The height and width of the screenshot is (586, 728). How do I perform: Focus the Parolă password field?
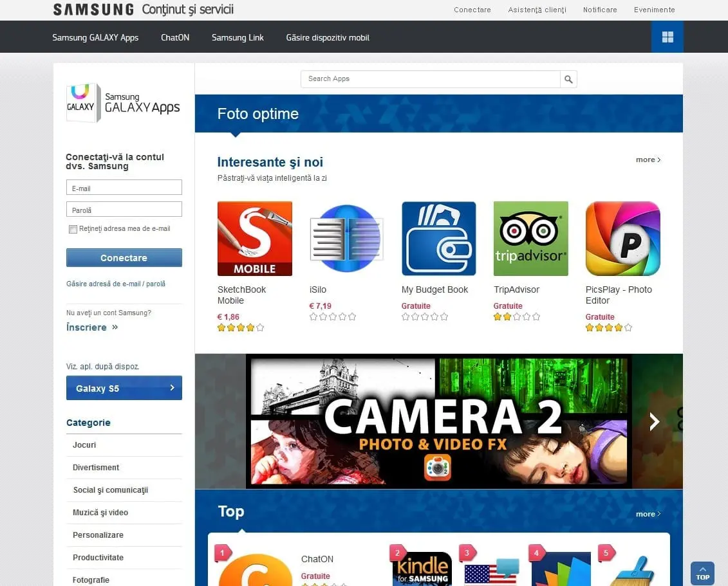[x=124, y=209]
